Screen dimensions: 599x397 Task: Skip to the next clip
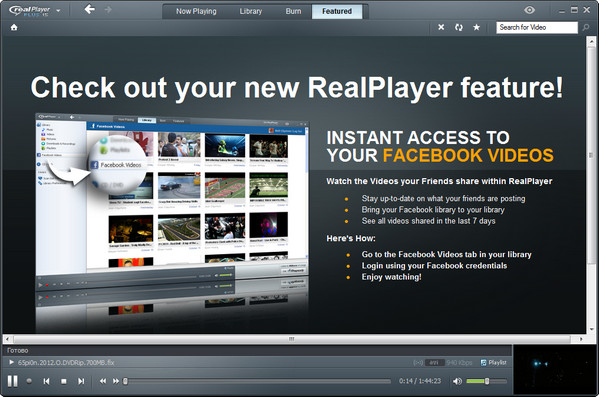pos(81,381)
